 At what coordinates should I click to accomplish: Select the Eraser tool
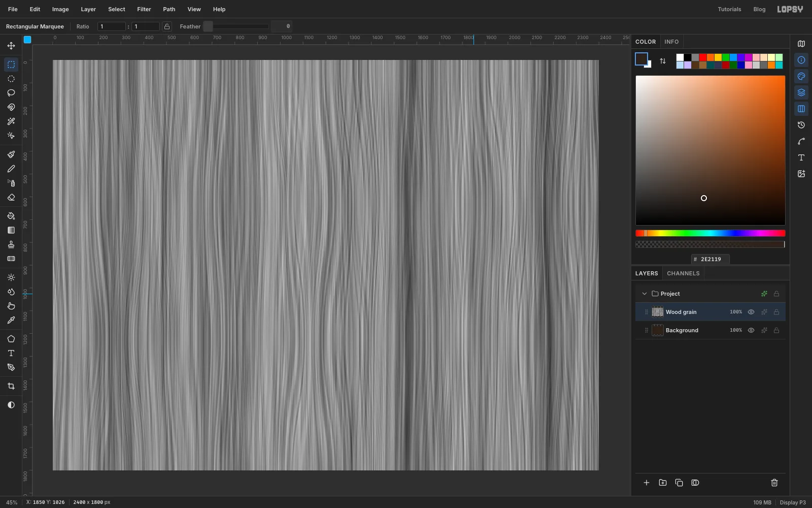click(x=11, y=197)
